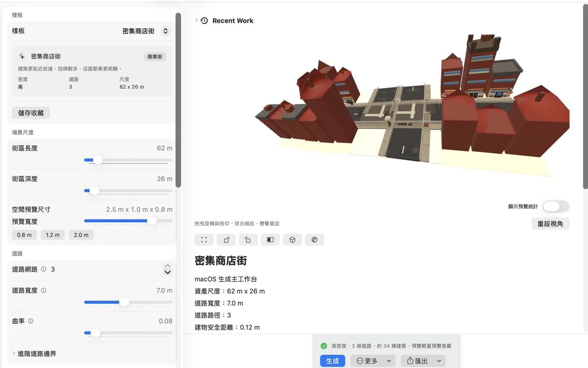The width and height of the screenshot is (588, 368).
Task: Expand the Recent Work chevron
Action: coord(196,20)
